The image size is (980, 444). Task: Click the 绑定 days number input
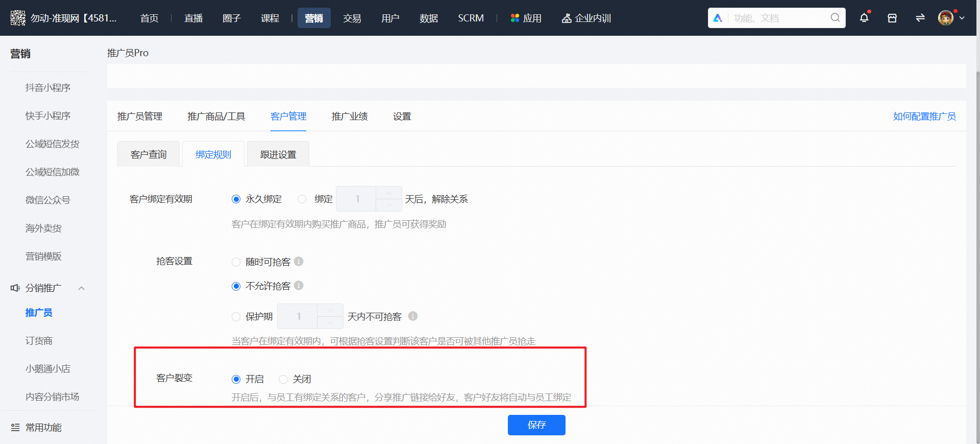tap(356, 199)
